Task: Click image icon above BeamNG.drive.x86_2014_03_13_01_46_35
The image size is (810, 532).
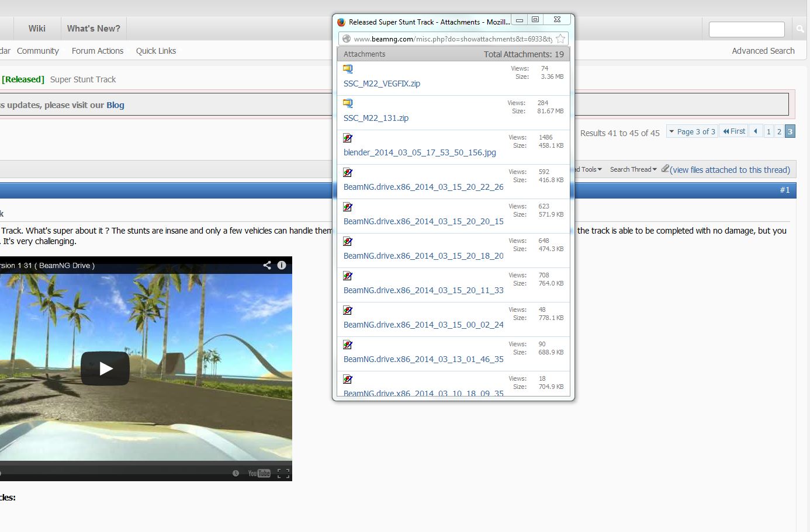Action: (x=348, y=345)
